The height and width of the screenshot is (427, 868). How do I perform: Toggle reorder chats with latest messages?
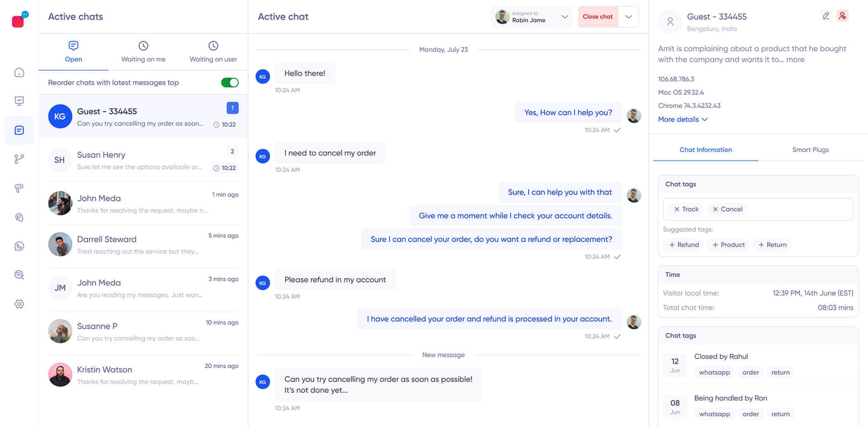[x=230, y=82]
